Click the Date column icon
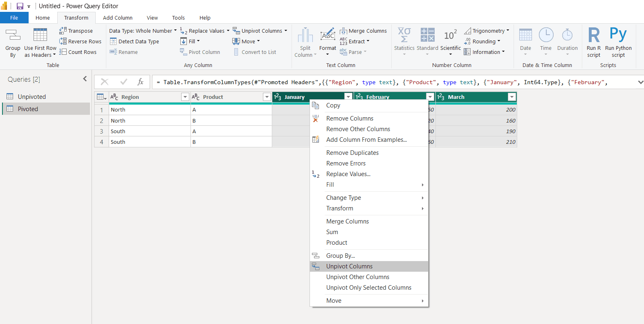The image size is (644, 324). (x=525, y=35)
